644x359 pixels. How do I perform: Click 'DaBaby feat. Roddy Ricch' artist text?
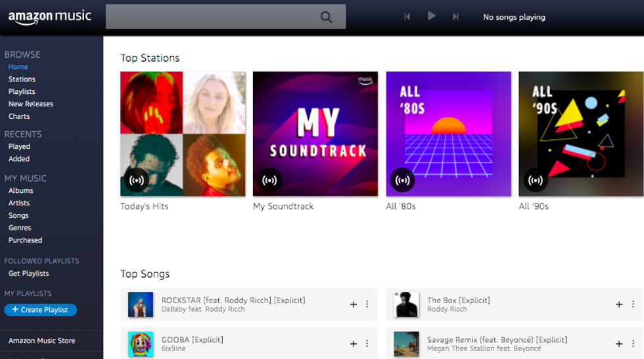203,309
